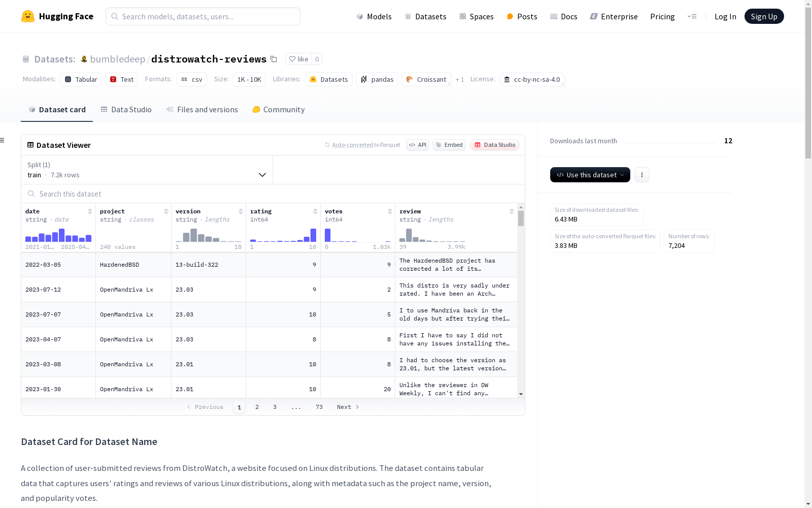Screen dimensions: 812x508
Task: Copy dataset name with the copy icon
Action: click(274, 59)
